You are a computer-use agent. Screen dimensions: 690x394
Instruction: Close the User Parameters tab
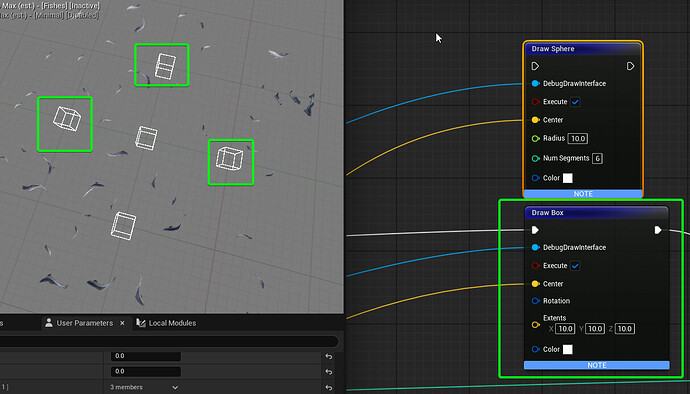tap(122, 323)
